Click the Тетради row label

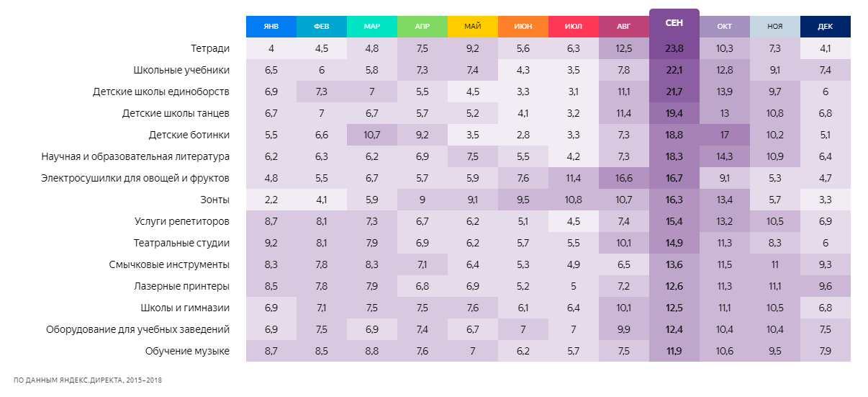pyautogui.click(x=210, y=48)
